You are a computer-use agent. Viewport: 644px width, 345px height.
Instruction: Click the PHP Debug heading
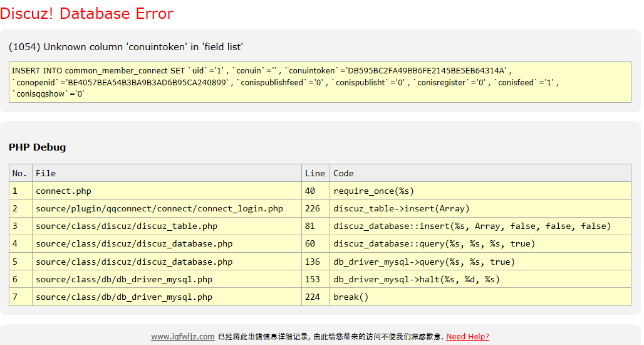point(38,147)
